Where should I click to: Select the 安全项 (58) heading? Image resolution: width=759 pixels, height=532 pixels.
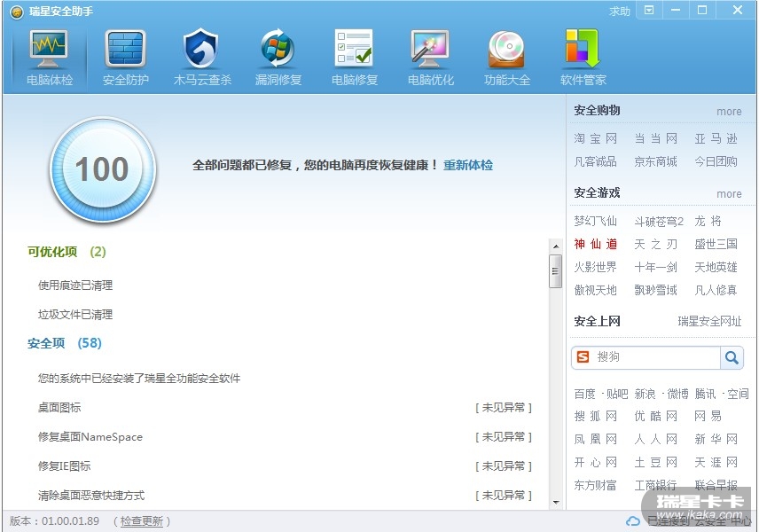coord(65,343)
